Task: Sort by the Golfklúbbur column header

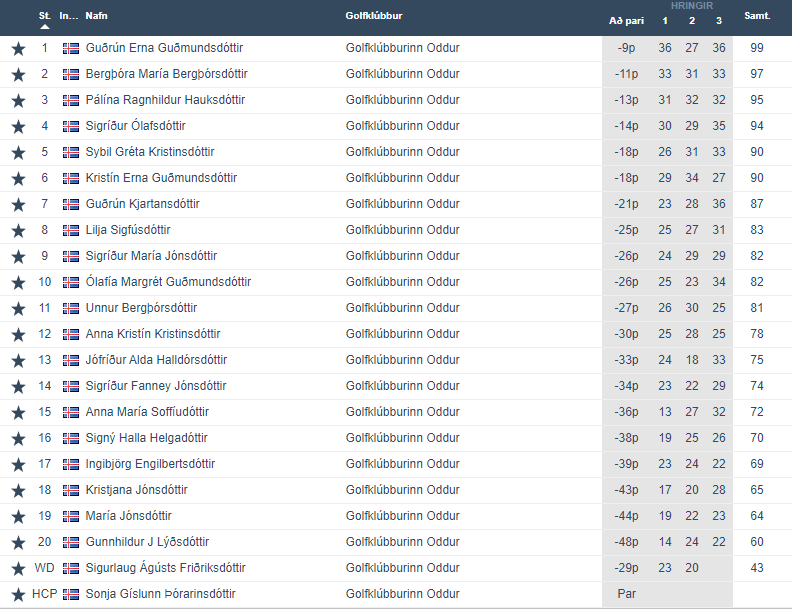Action: coord(374,16)
